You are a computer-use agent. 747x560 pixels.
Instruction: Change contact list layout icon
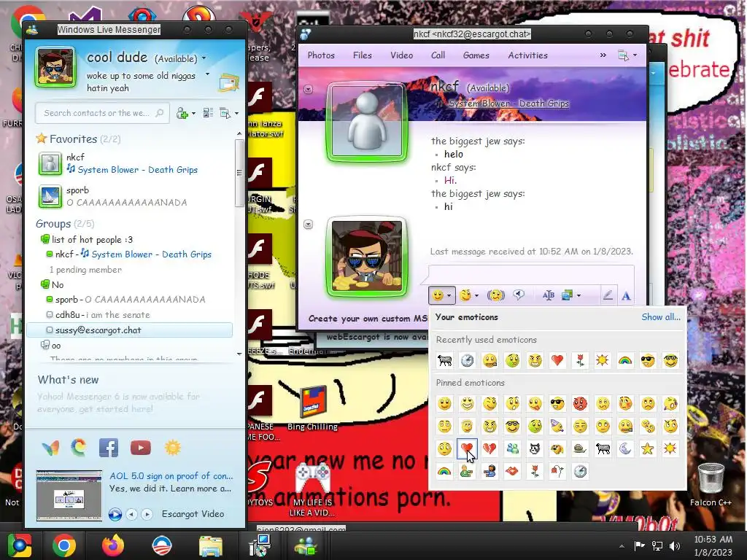(208, 113)
